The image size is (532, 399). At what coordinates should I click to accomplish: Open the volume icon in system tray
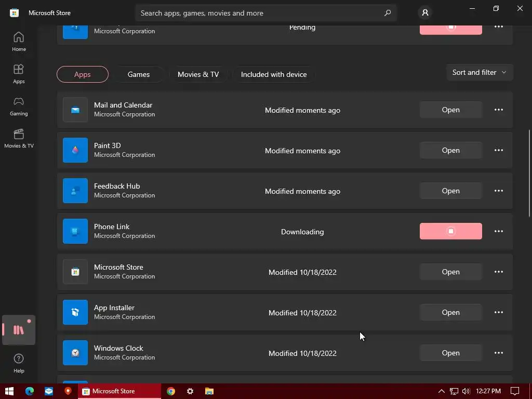click(466, 391)
